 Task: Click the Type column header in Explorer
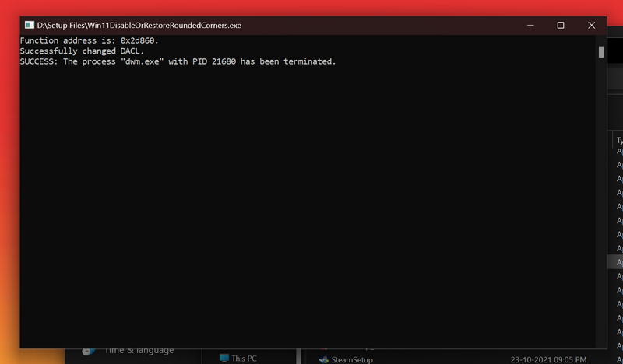pos(619,141)
